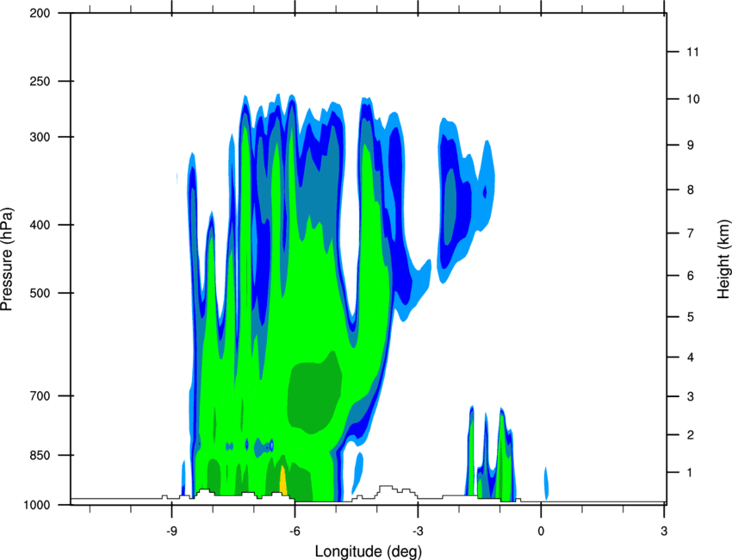Pick the 7 km height label
732x560 pixels.
pyautogui.click(x=690, y=233)
